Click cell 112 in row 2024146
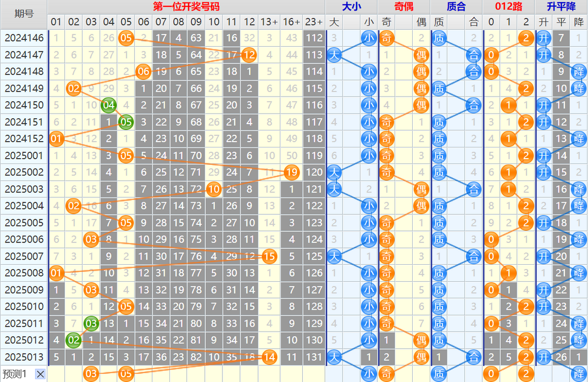This screenshot has width=588, height=382. click(x=314, y=38)
